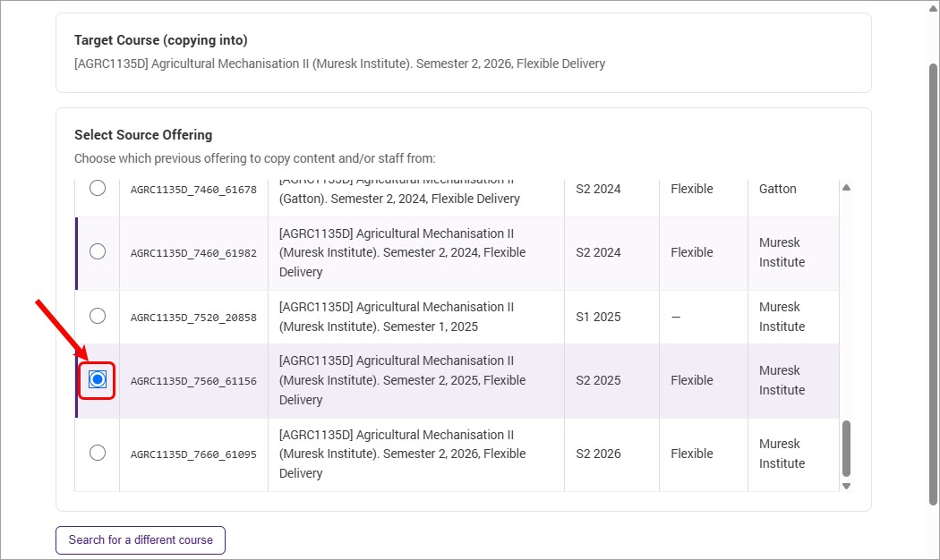
Task: Click the 'Choose which previous offering' instruction text
Action: click(x=255, y=158)
